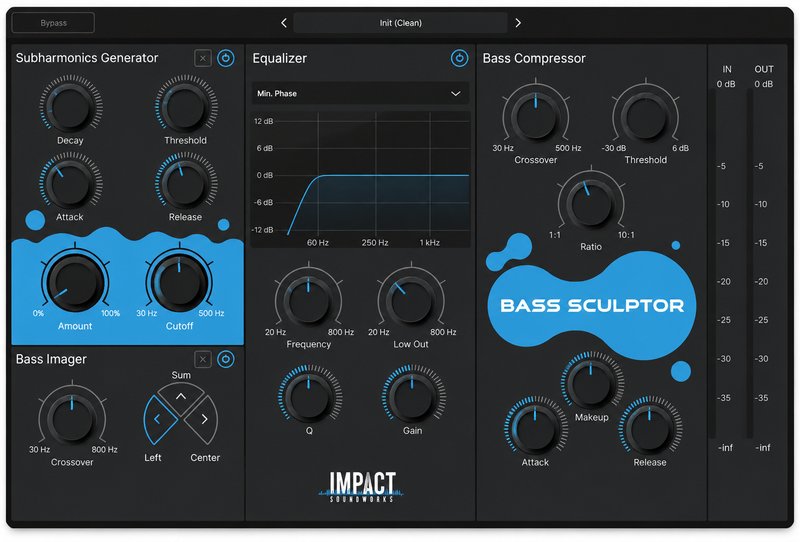Toggle Subharmonics Generator power button
800x542 pixels.
(x=226, y=58)
